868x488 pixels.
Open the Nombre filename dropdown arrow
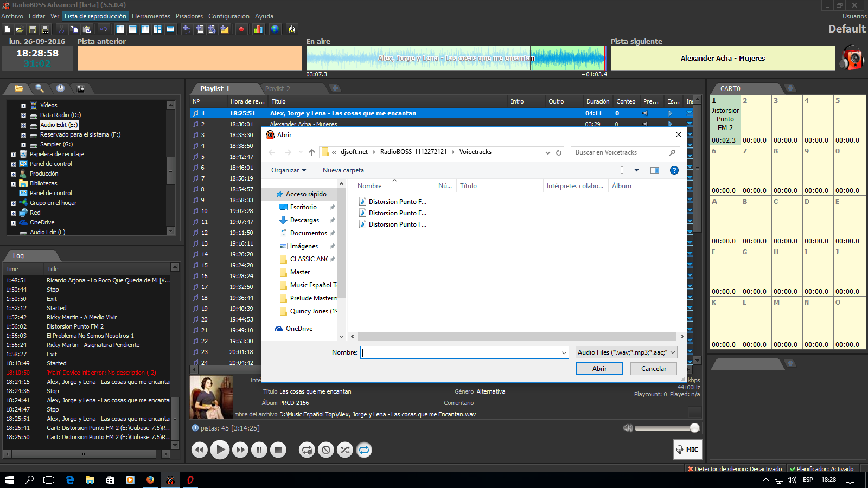click(564, 352)
